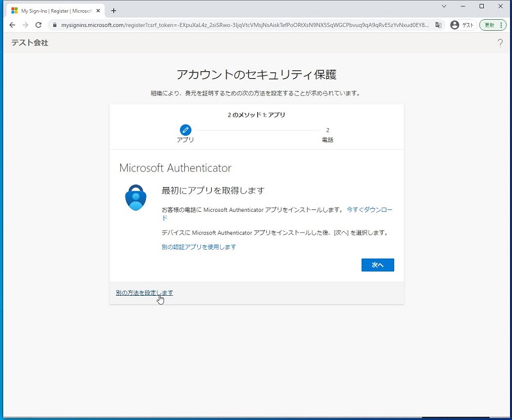Viewport: 512px width, 420px height.
Task: Click the Microsoft Authenticator app icon
Action: coord(136,198)
